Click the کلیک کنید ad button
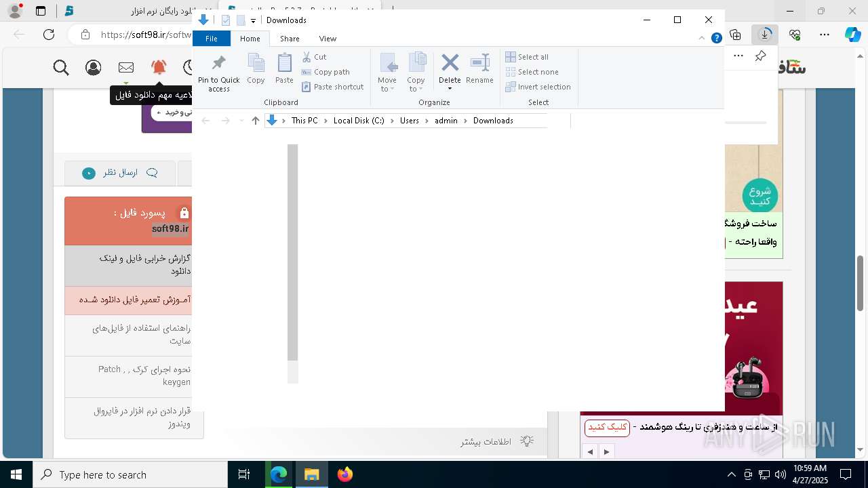 click(x=607, y=427)
